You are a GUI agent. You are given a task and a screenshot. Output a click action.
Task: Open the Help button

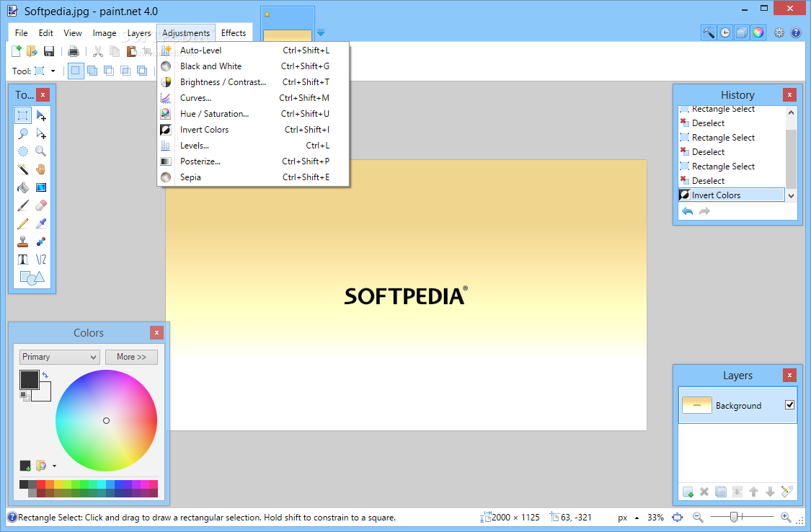pyautogui.click(x=795, y=32)
